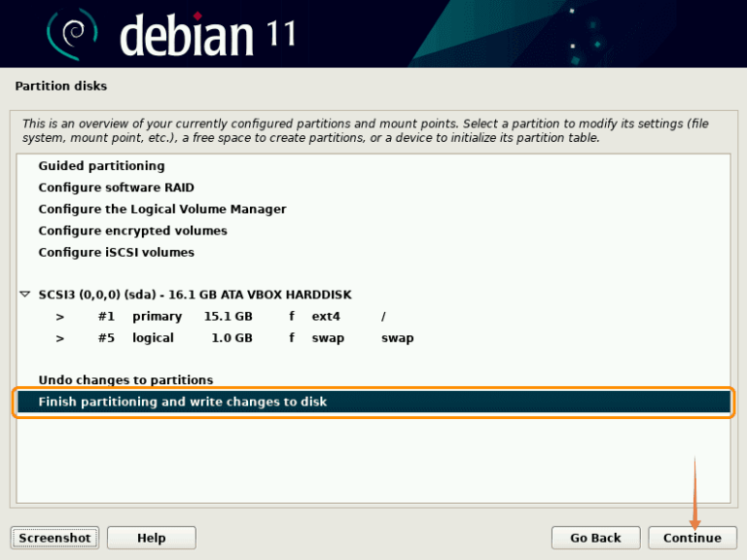This screenshot has width=747, height=560.
Task: Click the format flag on ext4 row
Action: tap(292, 317)
